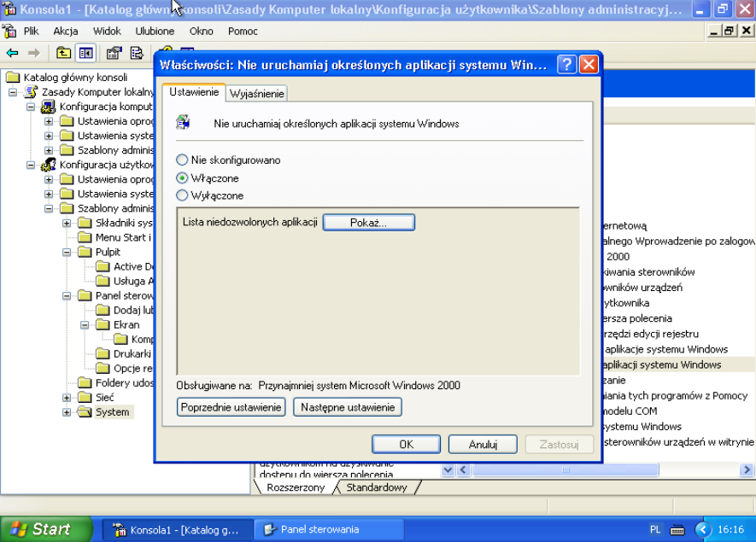Expand the Składniki systemu tree node
The width and height of the screenshot is (756, 542).
click(67, 224)
